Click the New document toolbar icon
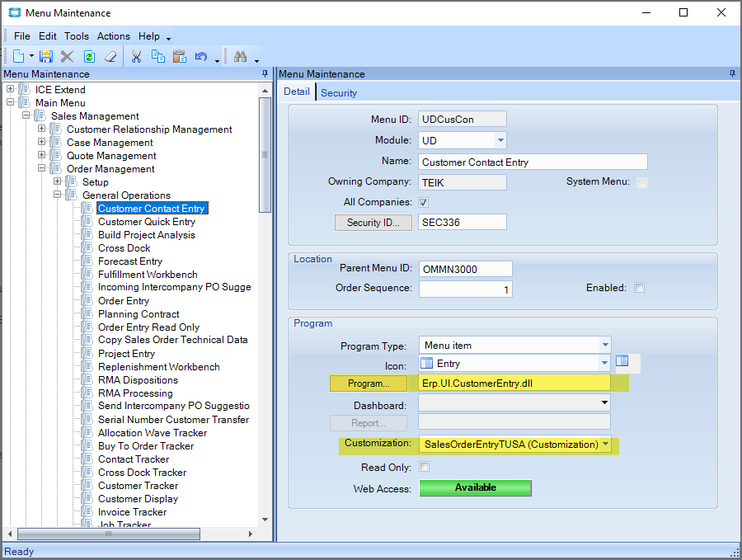Screen dimensions: 742x560 [x=18, y=56]
